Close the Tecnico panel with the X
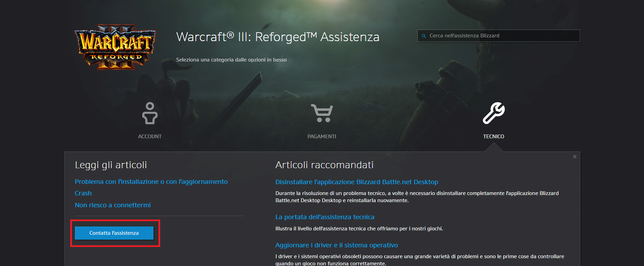 [x=574, y=157]
